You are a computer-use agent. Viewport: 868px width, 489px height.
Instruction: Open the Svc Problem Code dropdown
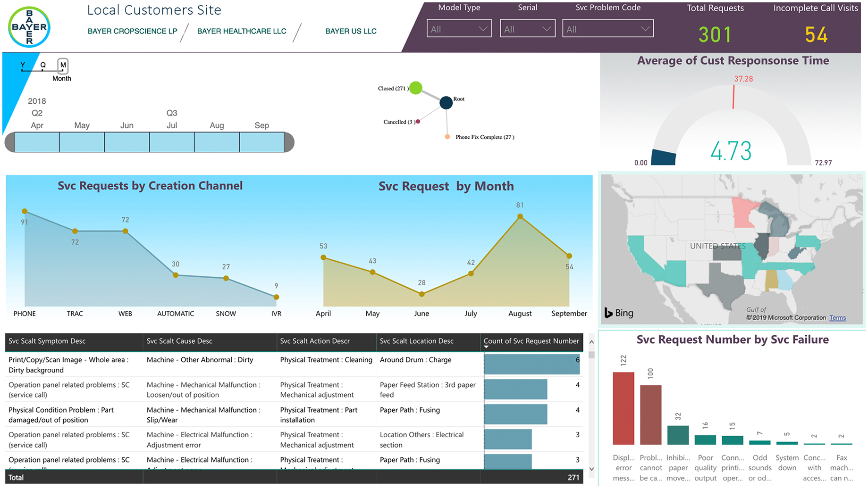pyautogui.click(x=607, y=29)
